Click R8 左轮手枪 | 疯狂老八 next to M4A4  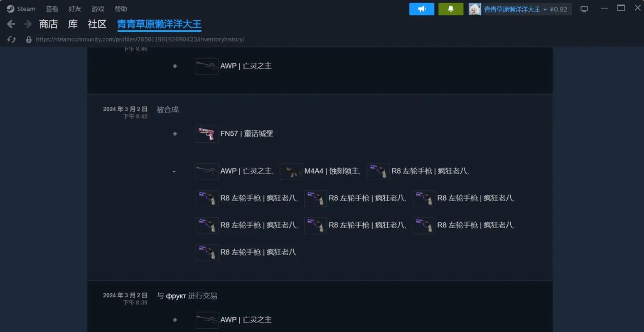click(429, 171)
